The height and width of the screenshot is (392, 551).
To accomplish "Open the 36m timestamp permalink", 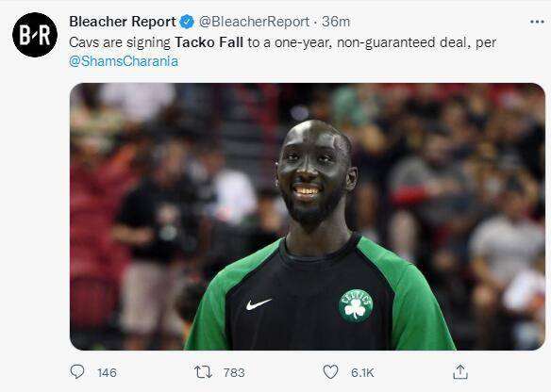I will (336, 22).
